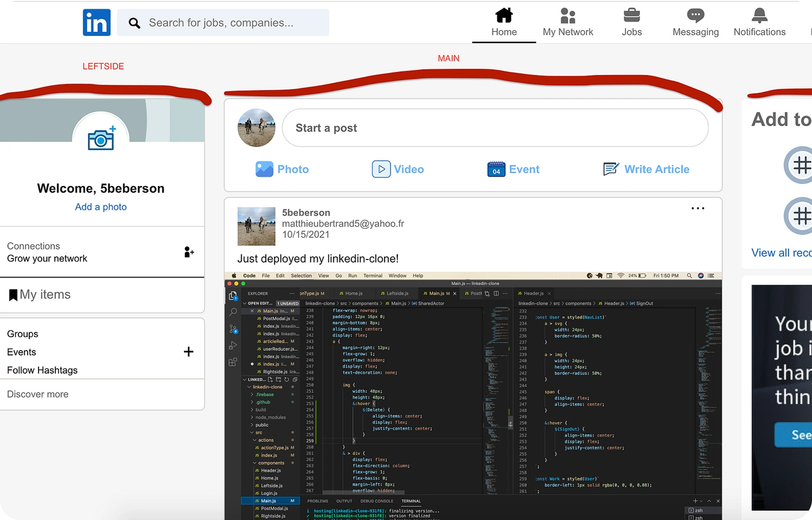Click the camera add-photo icon
812x520 pixels.
[x=101, y=138]
